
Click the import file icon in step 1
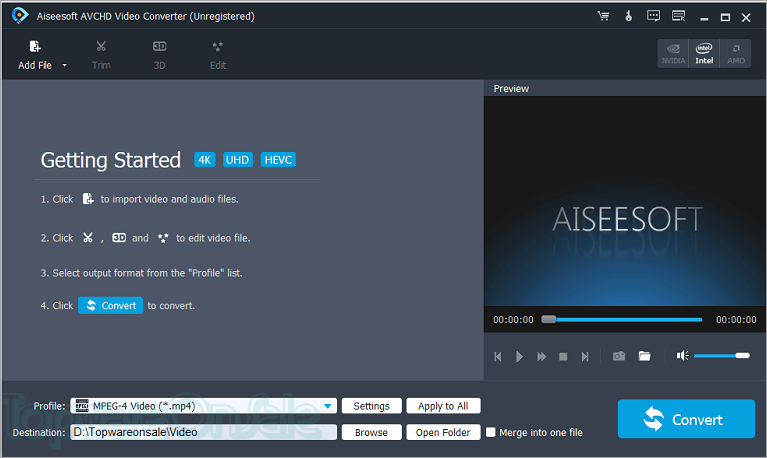(x=88, y=199)
